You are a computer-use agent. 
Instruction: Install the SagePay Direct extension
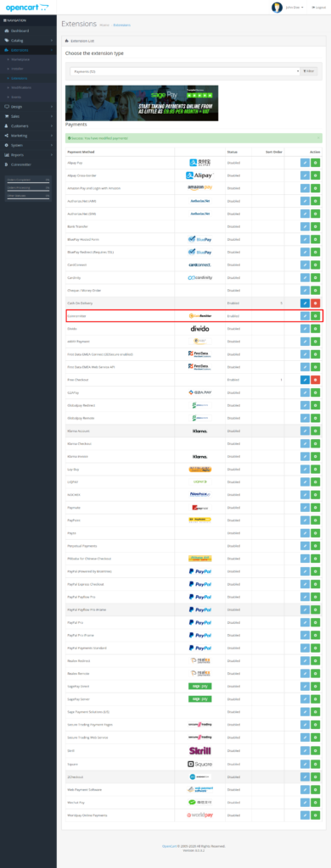point(316,687)
